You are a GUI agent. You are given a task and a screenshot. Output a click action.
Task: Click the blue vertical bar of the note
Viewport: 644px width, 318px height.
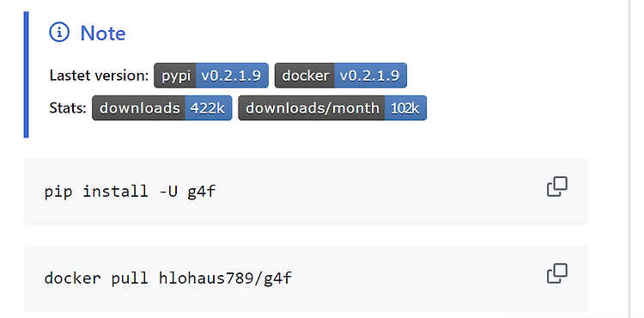click(27, 75)
